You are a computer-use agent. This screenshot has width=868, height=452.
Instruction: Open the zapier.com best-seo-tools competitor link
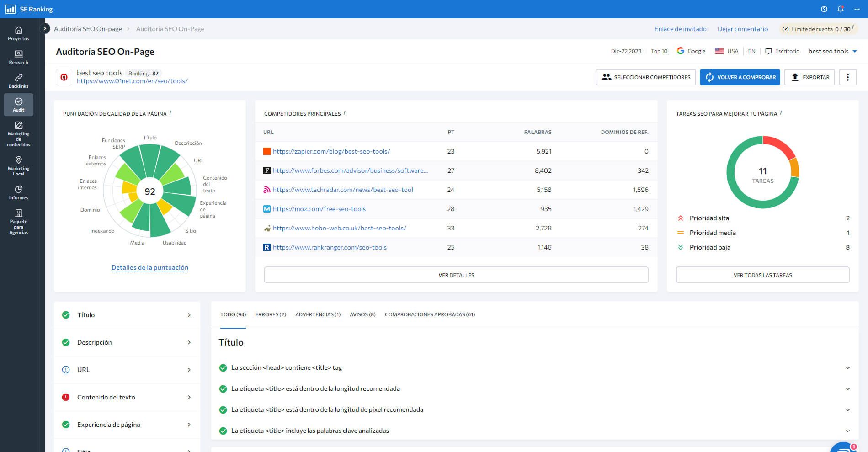tap(331, 151)
